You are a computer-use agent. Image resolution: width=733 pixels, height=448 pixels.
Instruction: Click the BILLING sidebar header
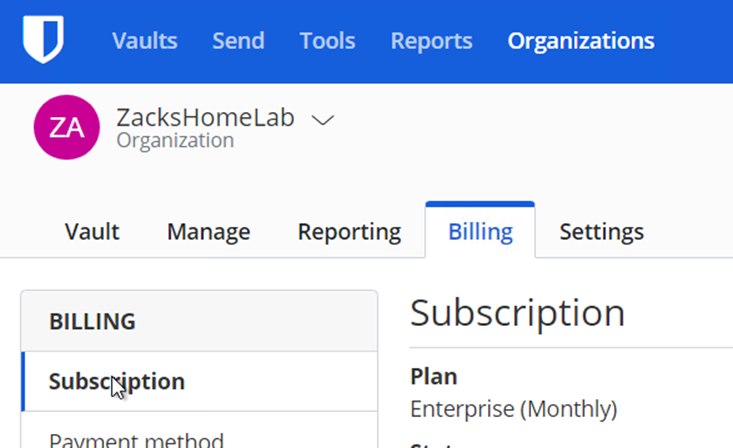click(200, 321)
